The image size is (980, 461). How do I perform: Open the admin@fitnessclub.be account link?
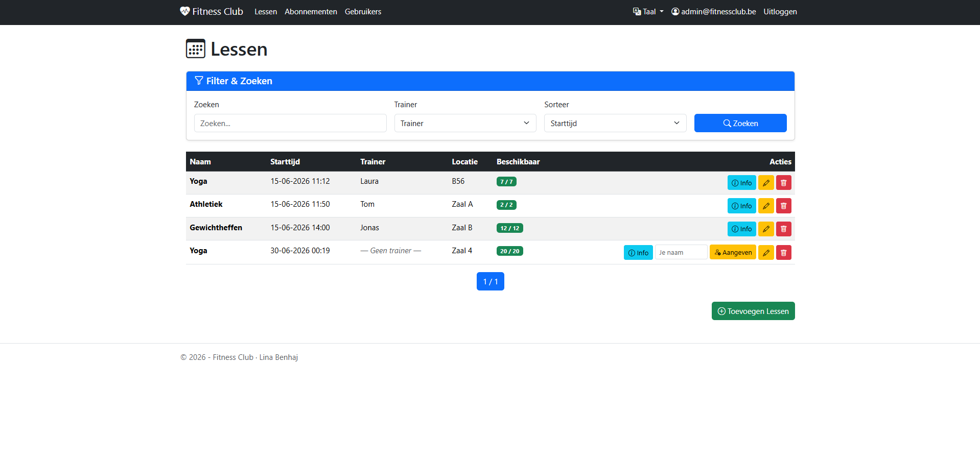713,12
